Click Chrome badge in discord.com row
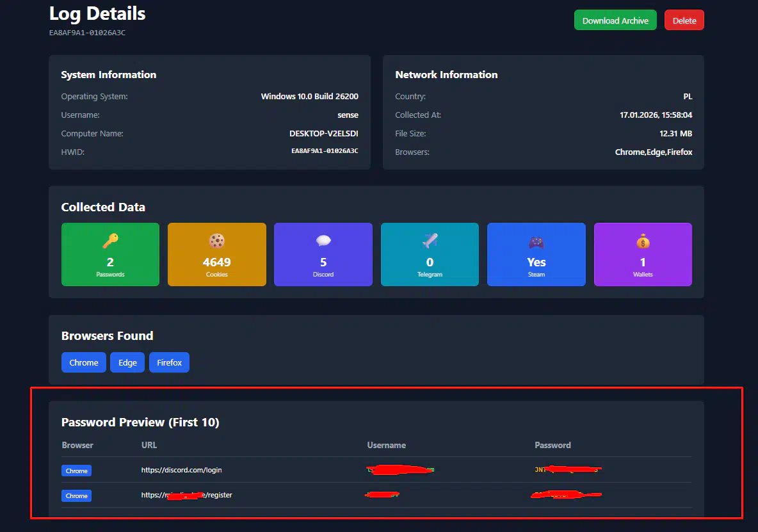 coord(76,471)
